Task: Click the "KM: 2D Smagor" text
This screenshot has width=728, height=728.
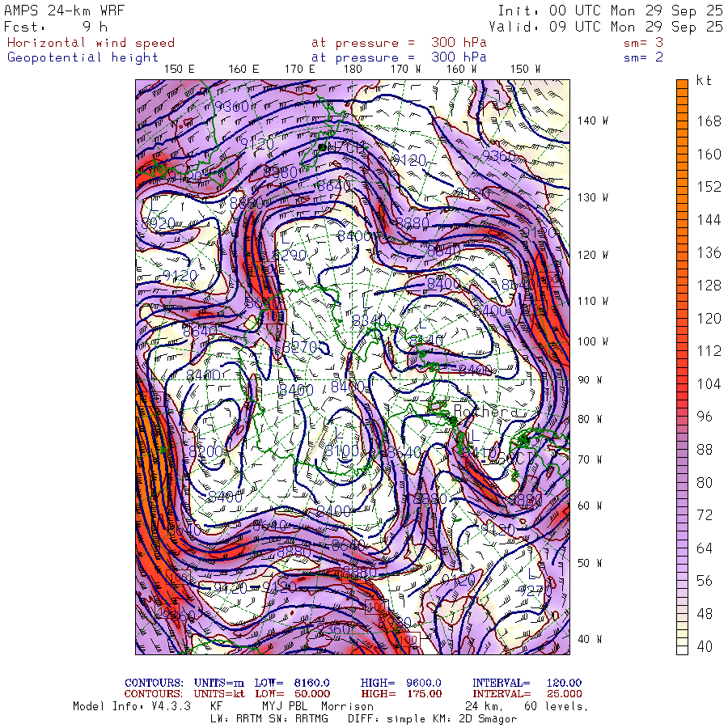Action: [x=475, y=719]
